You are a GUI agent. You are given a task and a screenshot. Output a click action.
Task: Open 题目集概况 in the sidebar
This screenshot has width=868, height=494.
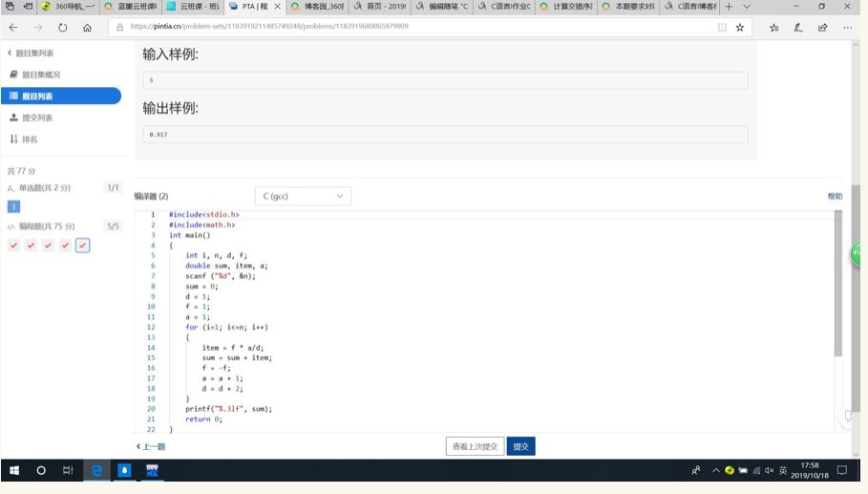(x=35, y=75)
